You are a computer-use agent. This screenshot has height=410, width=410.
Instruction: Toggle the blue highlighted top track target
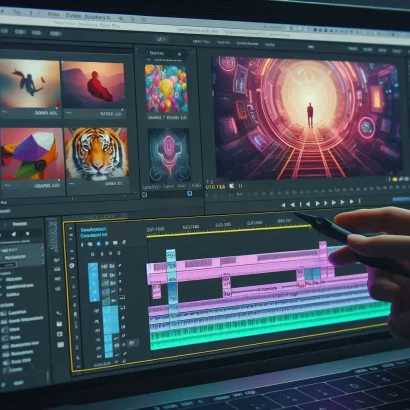point(93,282)
